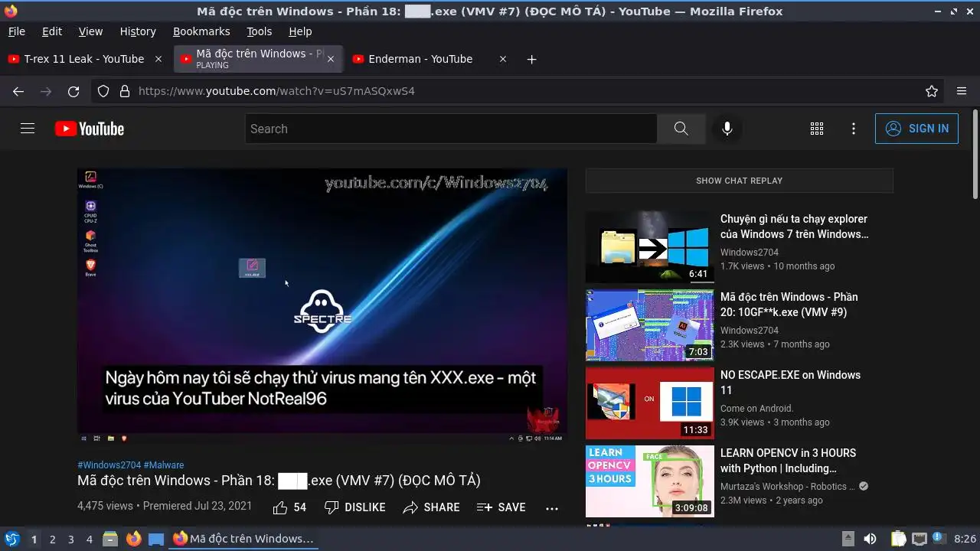Open the YouTube apps grid
980x551 pixels.
pos(817,129)
